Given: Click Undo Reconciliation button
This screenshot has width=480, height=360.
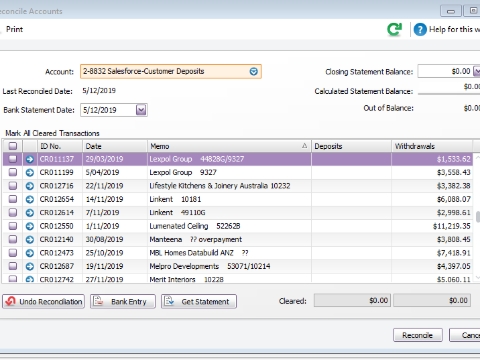Looking at the screenshot, I should pos(43,301).
